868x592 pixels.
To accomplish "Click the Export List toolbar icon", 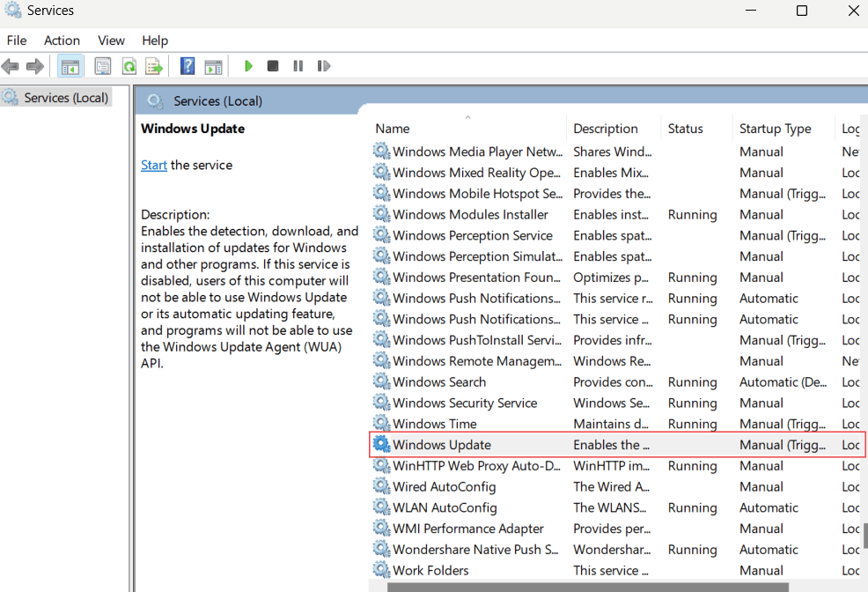I will coord(154,66).
